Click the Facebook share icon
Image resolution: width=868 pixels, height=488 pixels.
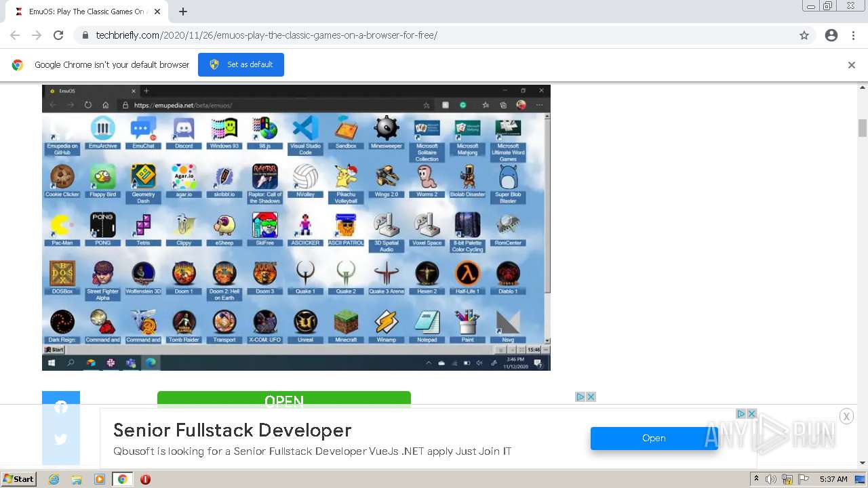click(61, 406)
